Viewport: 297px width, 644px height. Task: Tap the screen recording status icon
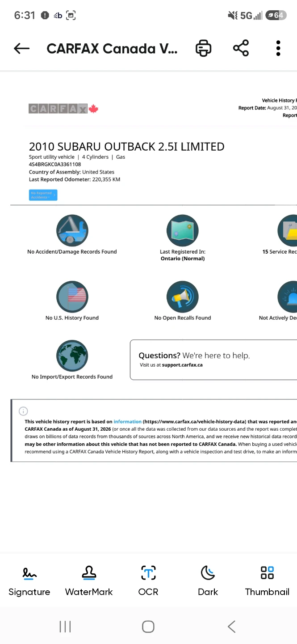point(71,15)
